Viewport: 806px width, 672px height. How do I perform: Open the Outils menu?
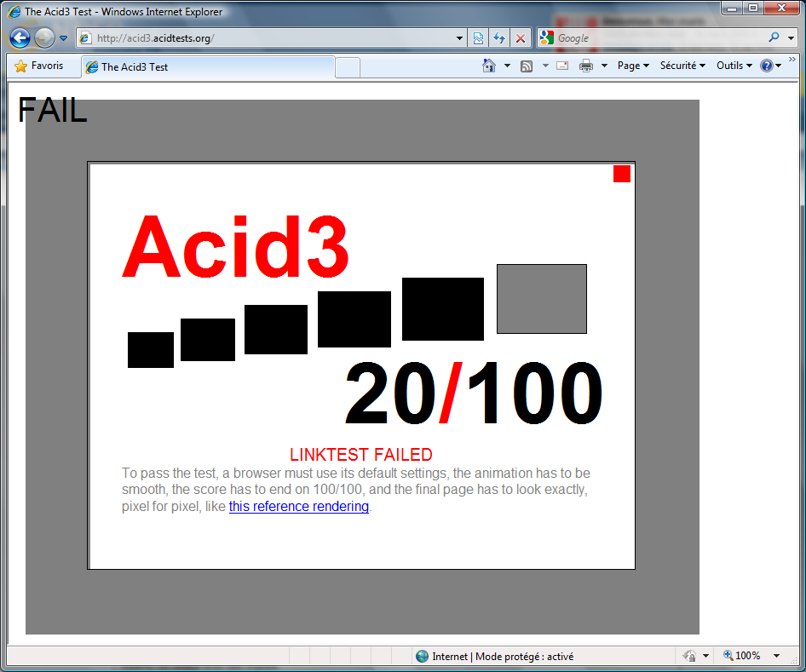733,66
